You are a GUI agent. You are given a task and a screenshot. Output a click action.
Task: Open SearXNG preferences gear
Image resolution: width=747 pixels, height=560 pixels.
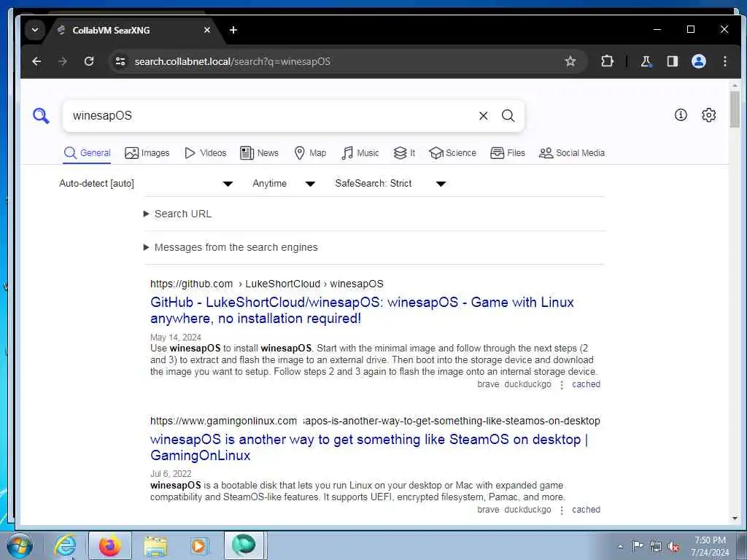[x=709, y=114]
